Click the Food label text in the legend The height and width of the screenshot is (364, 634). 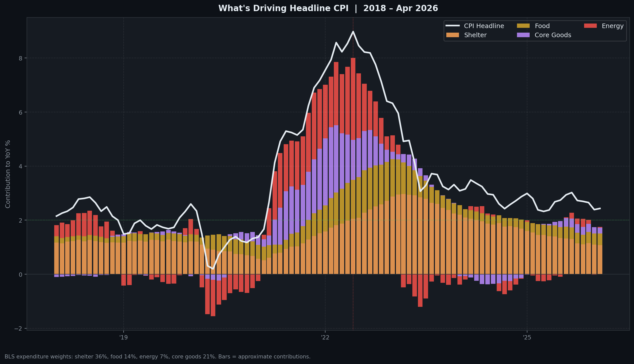point(542,26)
